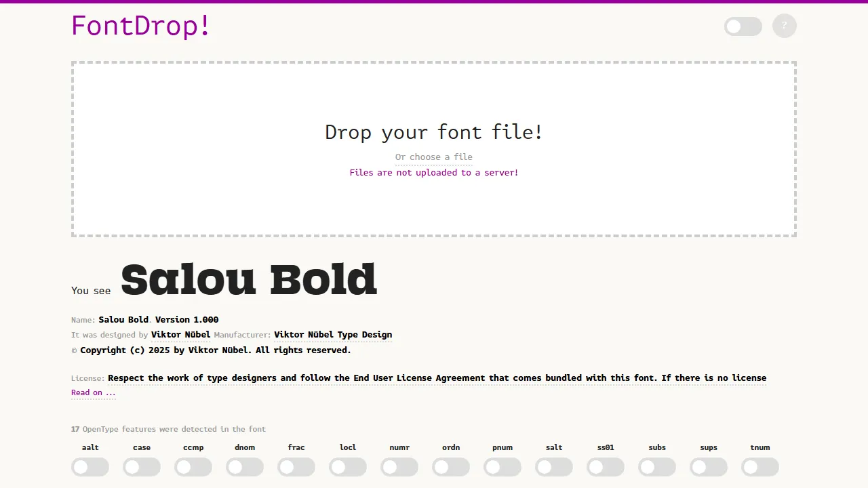Toggle the ordn ordinals feature
Screen dimensions: 868x488
(x=451, y=467)
